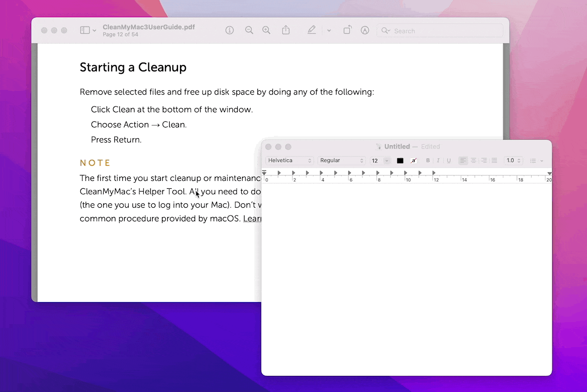The height and width of the screenshot is (392, 587).
Task: Click the left indent marker on ruler
Action: click(264, 174)
